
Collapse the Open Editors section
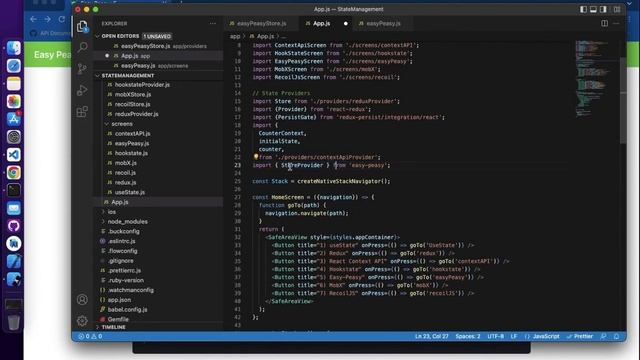[120, 36]
